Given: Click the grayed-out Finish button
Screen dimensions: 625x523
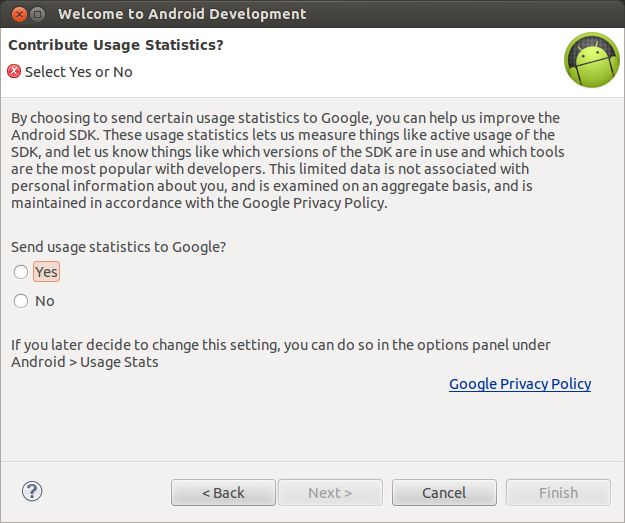Looking at the screenshot, I should tap(558, 493).
